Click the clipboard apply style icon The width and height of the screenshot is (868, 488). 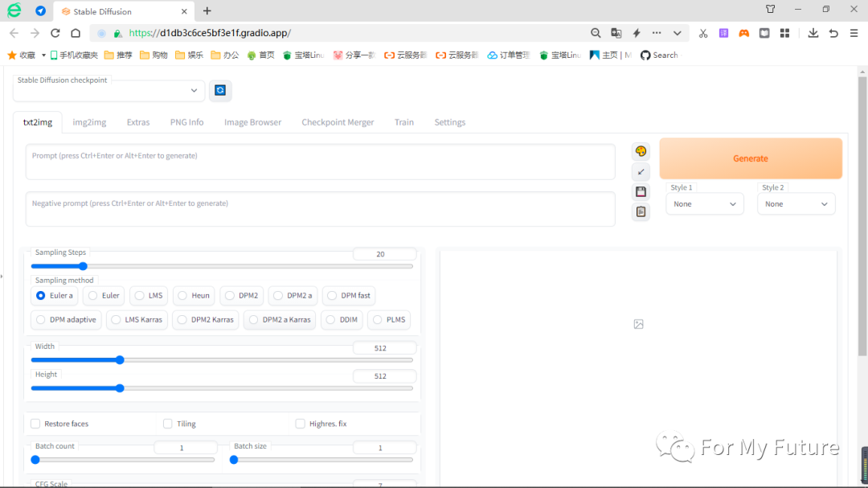point(641,211)
